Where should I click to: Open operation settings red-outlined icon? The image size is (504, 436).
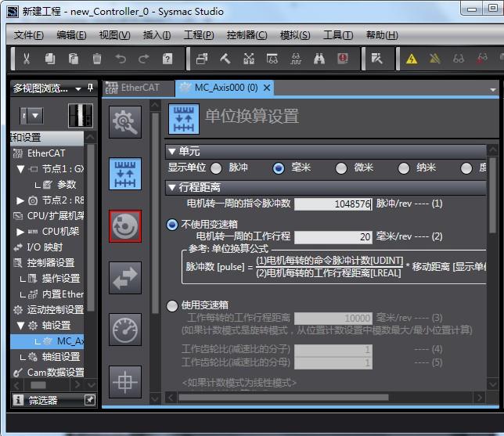125,226
